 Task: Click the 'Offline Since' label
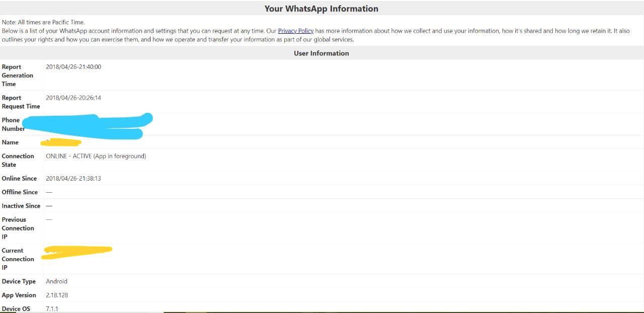20,192
